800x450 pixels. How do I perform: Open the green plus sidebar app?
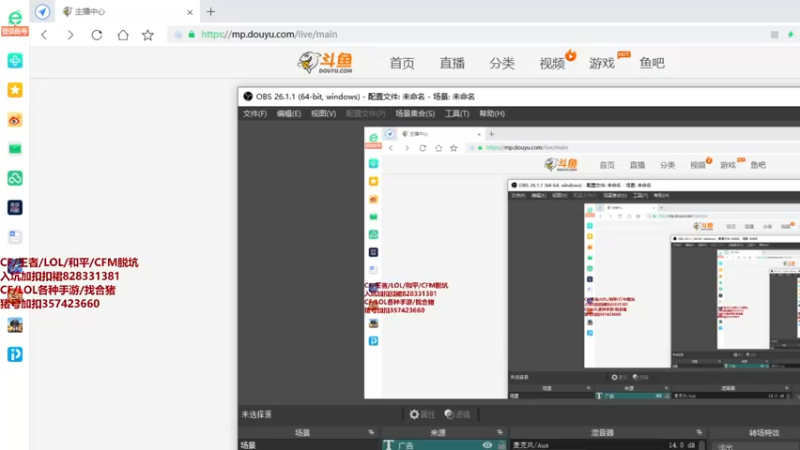(x=15, y=61)
